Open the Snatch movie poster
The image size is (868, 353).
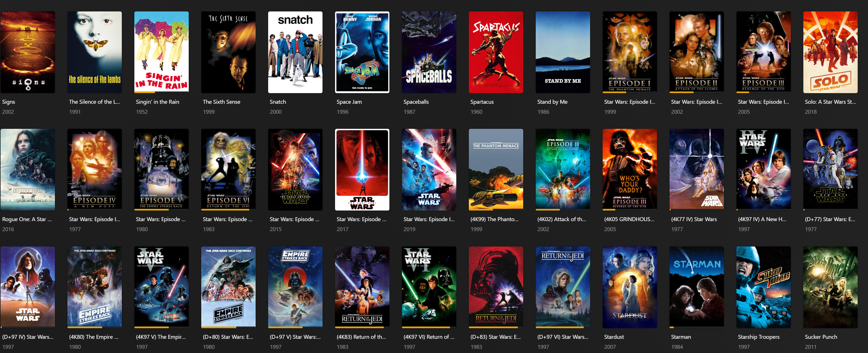coord(295,52)
